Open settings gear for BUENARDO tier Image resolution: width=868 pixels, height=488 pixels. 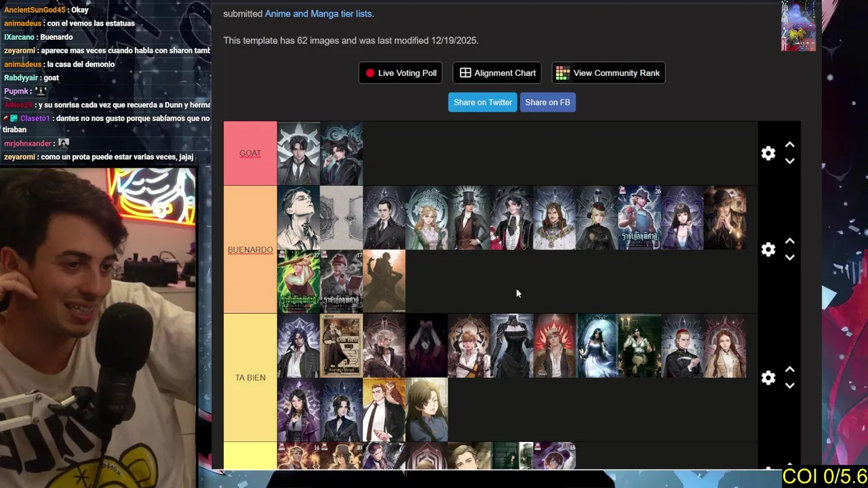[x=768, y=249]
